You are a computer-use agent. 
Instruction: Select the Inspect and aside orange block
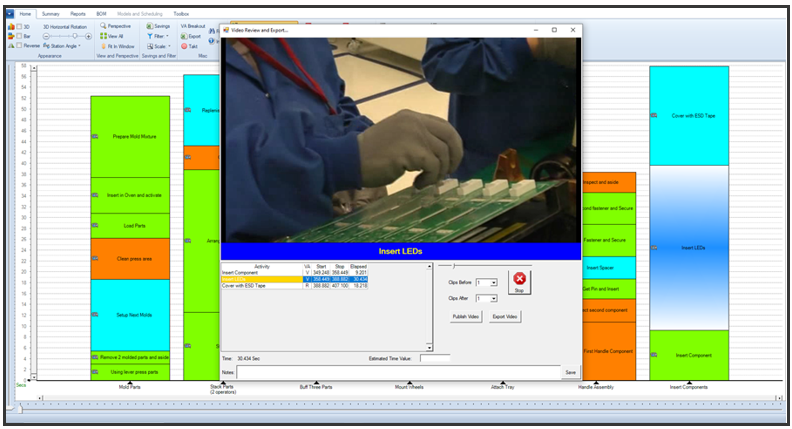609,182
